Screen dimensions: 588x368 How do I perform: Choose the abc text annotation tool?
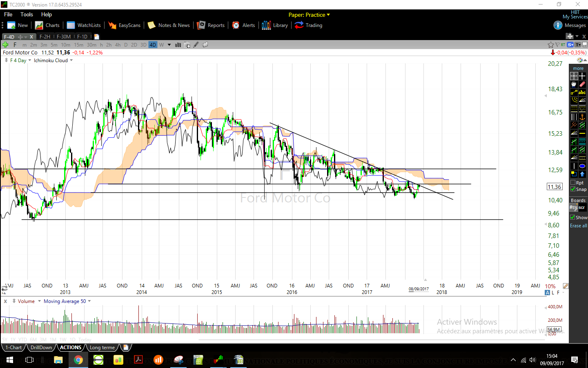point(582,92)
